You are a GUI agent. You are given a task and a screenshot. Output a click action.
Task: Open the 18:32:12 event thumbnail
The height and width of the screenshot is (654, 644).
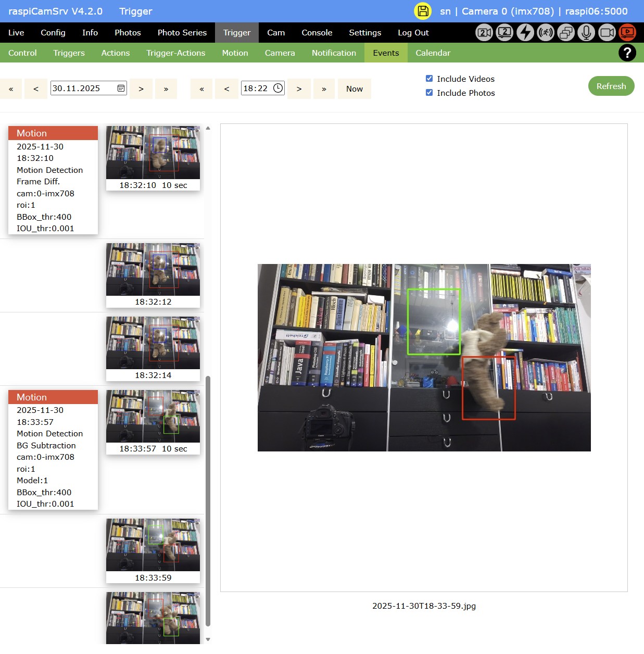[153, 270]
